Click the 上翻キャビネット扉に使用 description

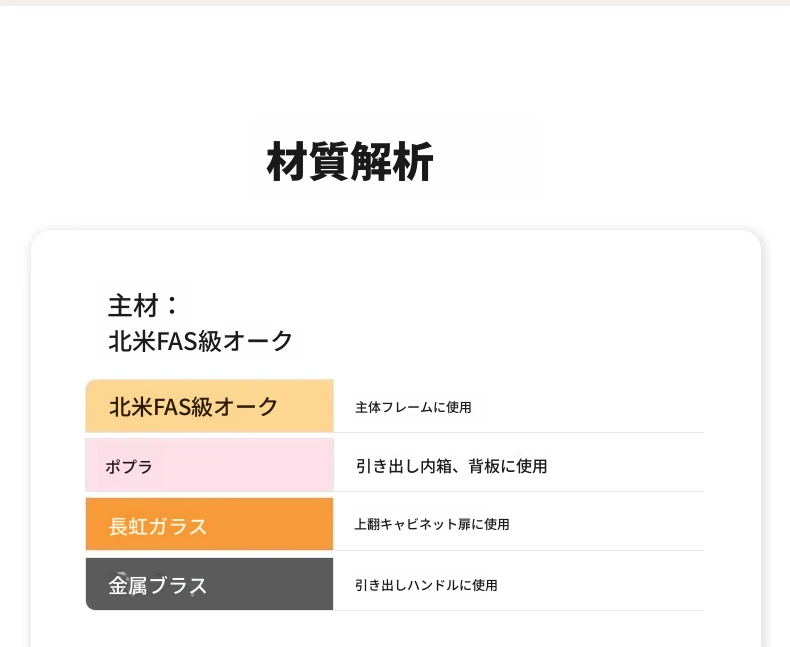tap(432, 525)
